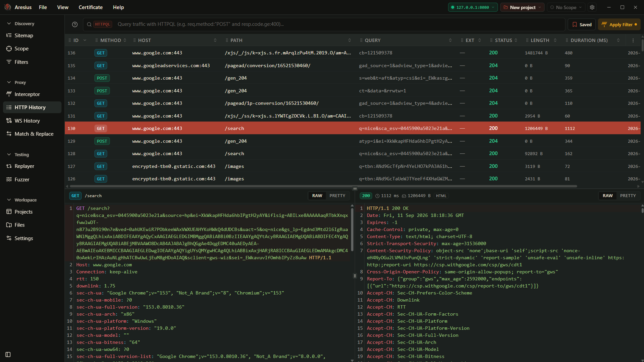Click the 200 status badge in response pane
This screenshot has height=362, width=644.
tap(365, 196)
